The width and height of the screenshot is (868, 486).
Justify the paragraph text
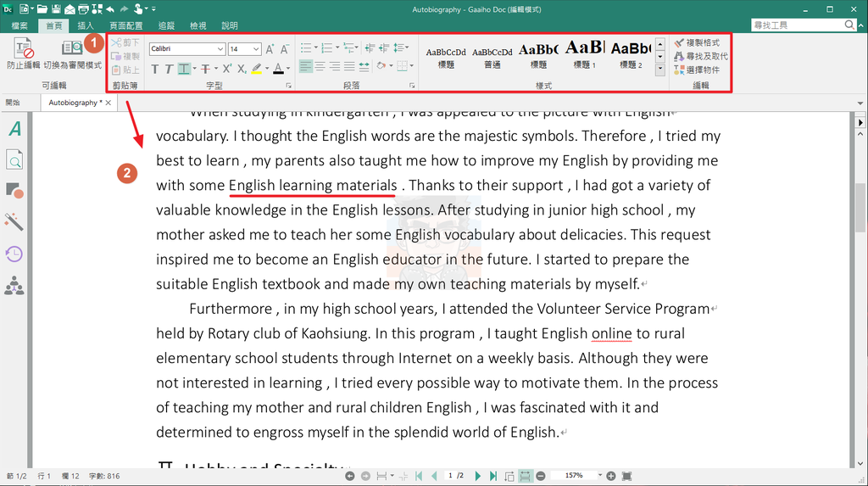click(x=348, y=66)
